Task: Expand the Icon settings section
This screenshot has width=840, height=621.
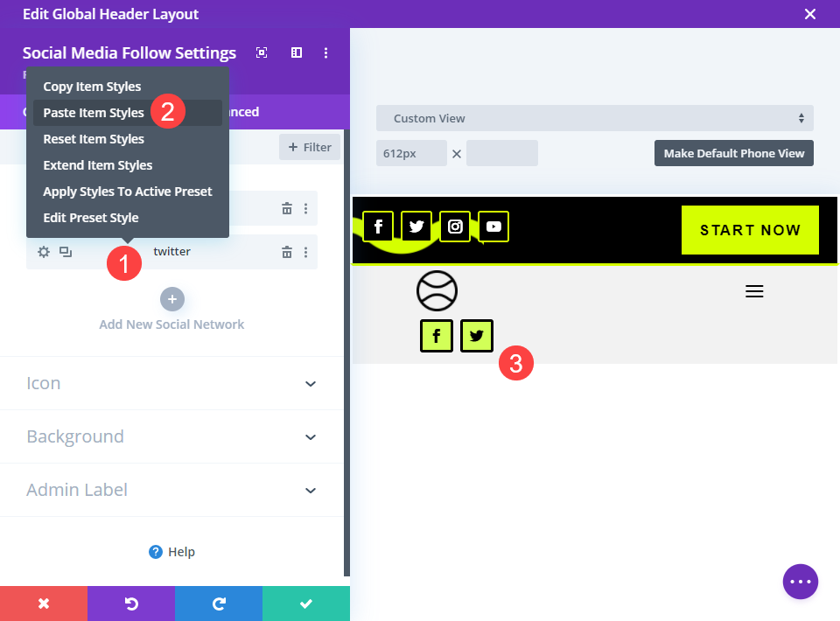Action: [x=171, y=383]
